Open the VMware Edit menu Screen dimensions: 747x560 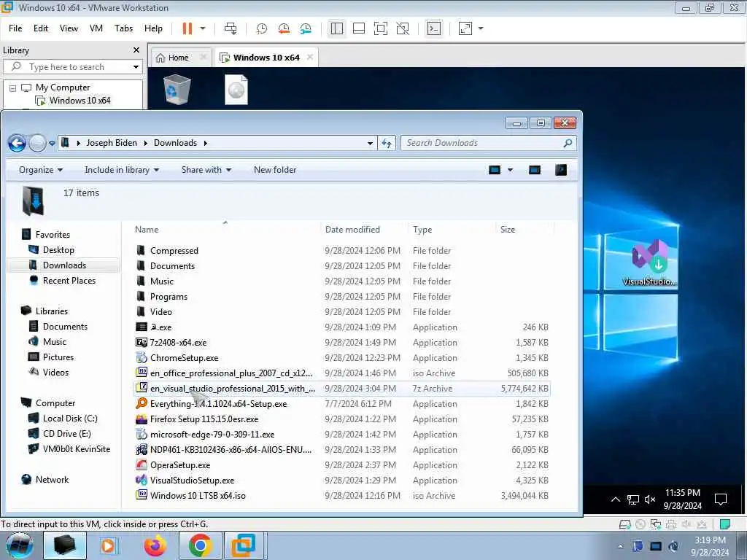coord(41,28)
